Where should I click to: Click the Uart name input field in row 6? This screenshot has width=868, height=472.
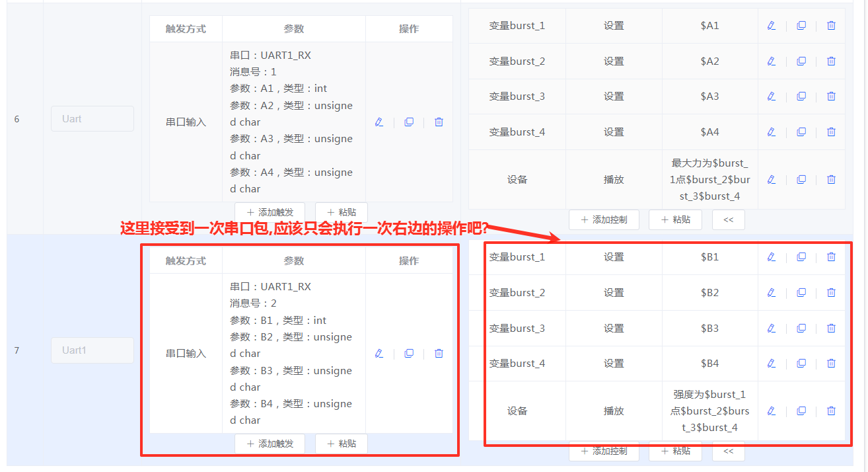(92, 118)
